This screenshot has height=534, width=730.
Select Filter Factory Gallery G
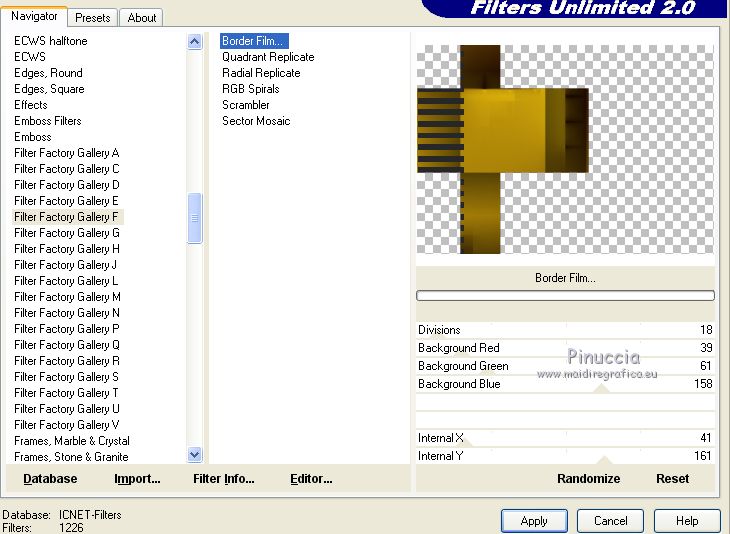67,233
